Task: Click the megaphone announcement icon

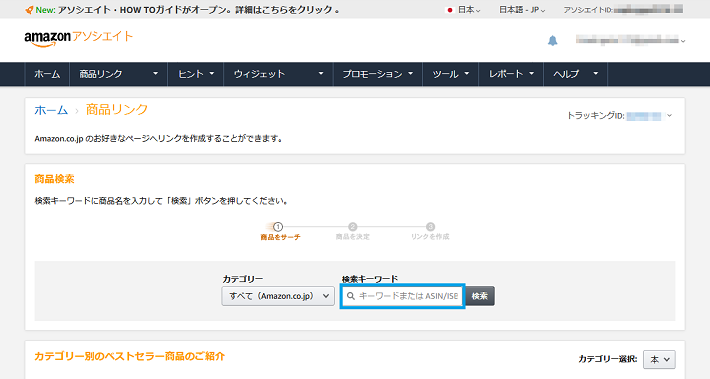Action: click(x=29, y=10)
